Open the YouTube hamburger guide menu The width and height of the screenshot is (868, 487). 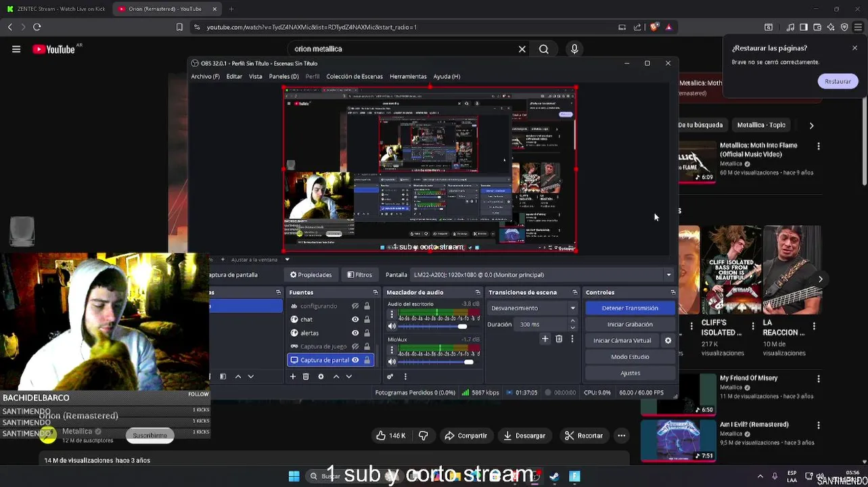click(16, 49)
